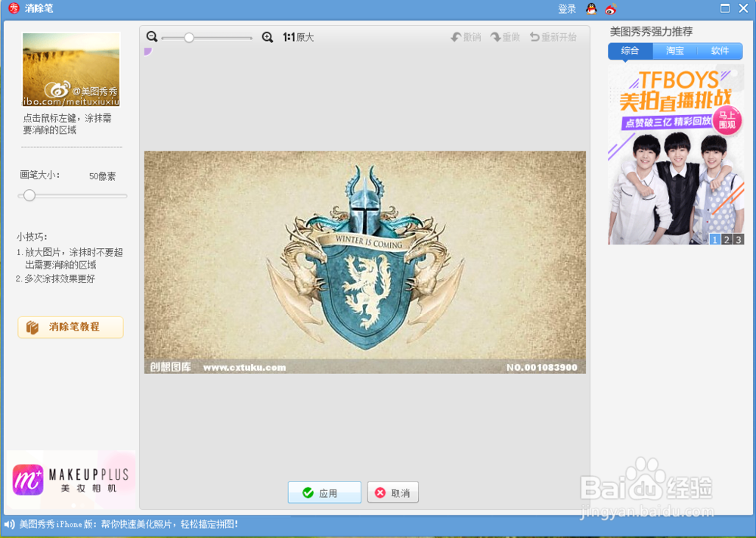Adjust the zoom level slider handle
The height and width of the screenshot is (538, 756).
coord(189,38)
